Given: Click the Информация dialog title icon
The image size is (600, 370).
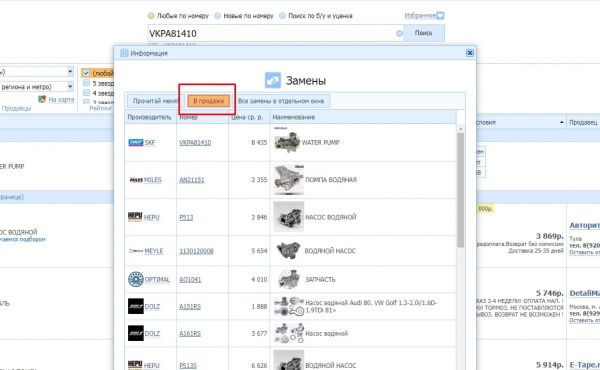Looking at the screenshot, I should [124, 53].
